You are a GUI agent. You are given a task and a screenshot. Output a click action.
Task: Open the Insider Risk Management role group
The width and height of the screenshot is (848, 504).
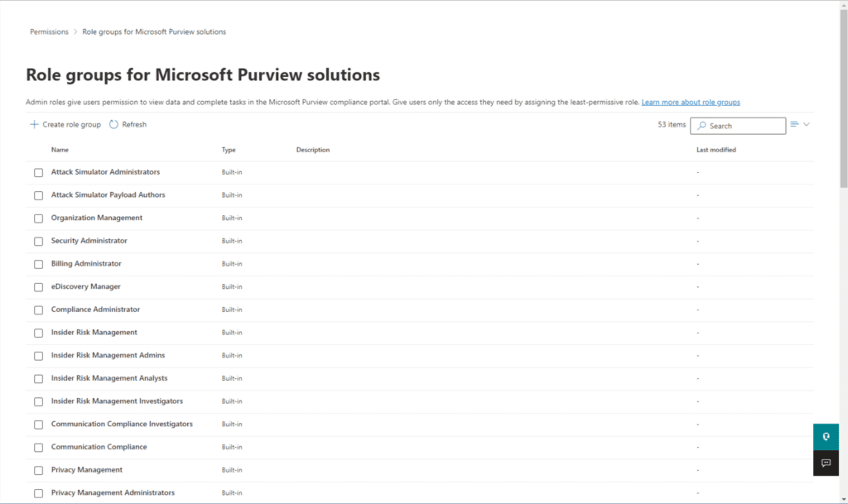pyautogui.click(x=94, y=332)
